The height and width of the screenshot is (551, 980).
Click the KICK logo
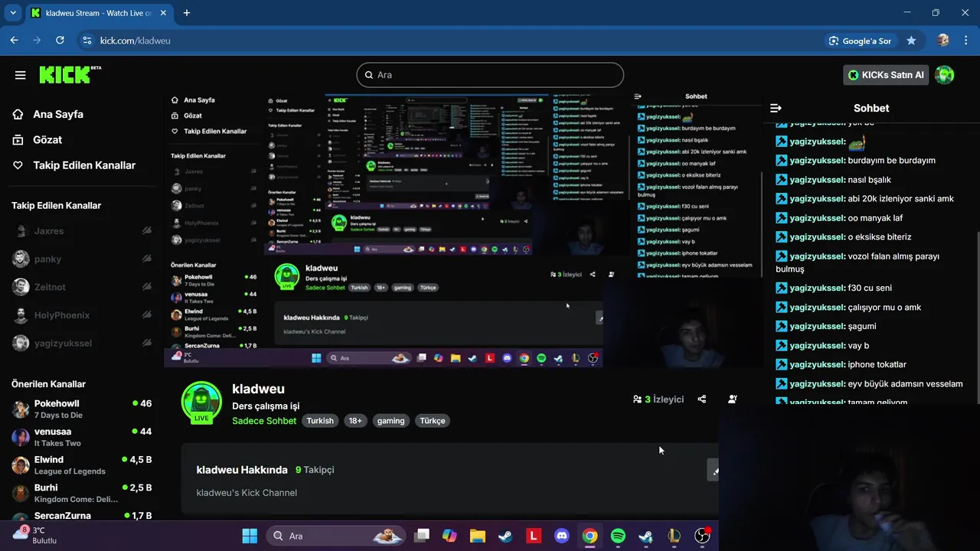point(69,74)
